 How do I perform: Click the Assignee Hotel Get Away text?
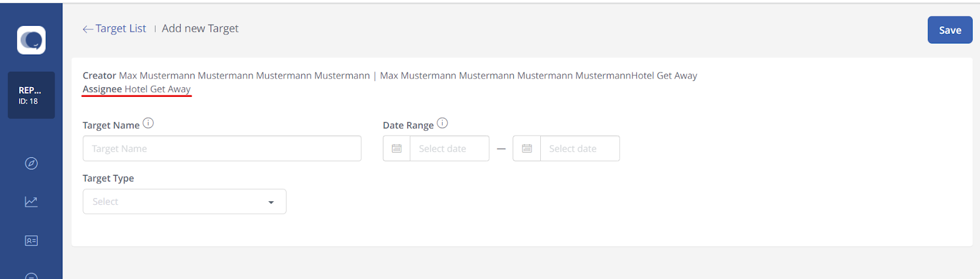tap(137, 89)
